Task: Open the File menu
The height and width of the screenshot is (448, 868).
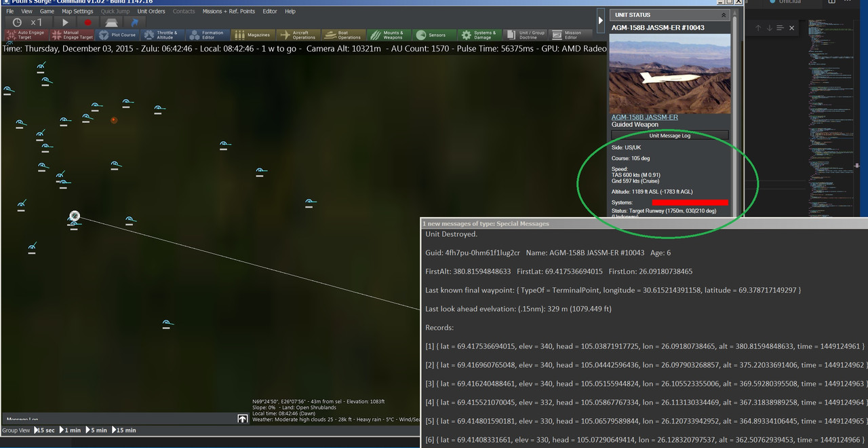Action: point(10,12)
